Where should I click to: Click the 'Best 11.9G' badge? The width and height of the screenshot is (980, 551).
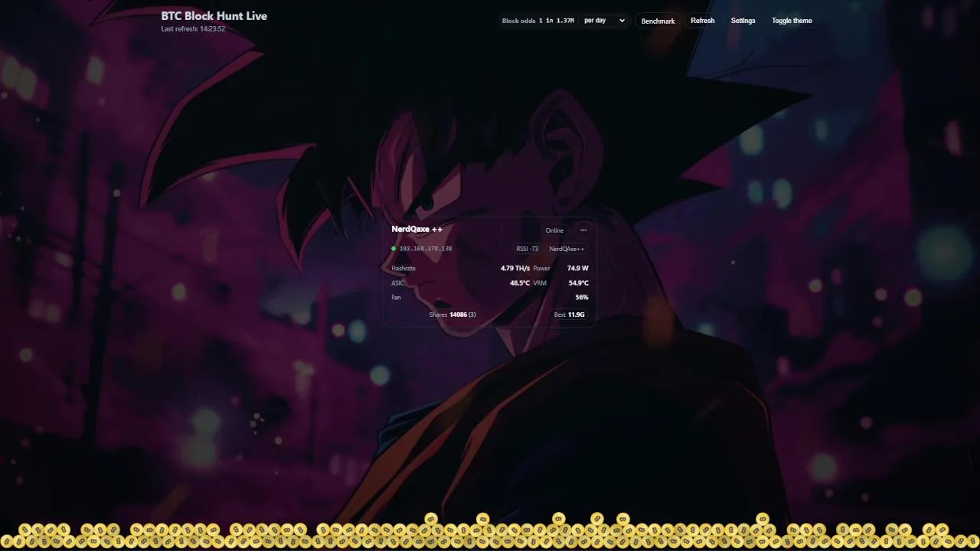pyautogui.click(x=569, y=315)
